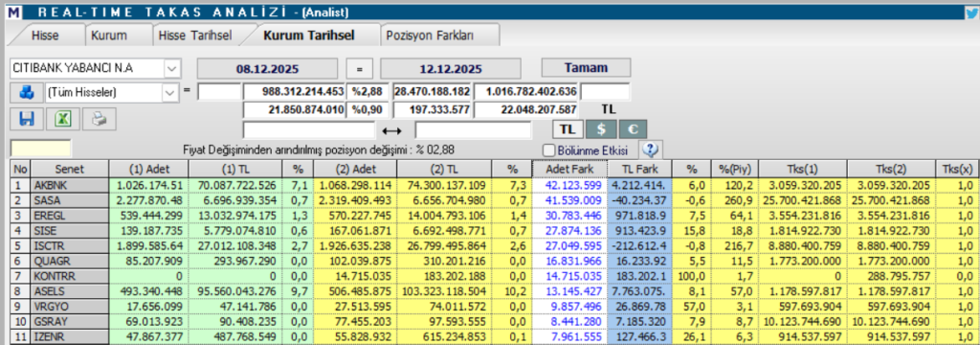
Task: Open the CITIBANK YABANCI N.A dropdown
Action: click(x=172, y=68)
